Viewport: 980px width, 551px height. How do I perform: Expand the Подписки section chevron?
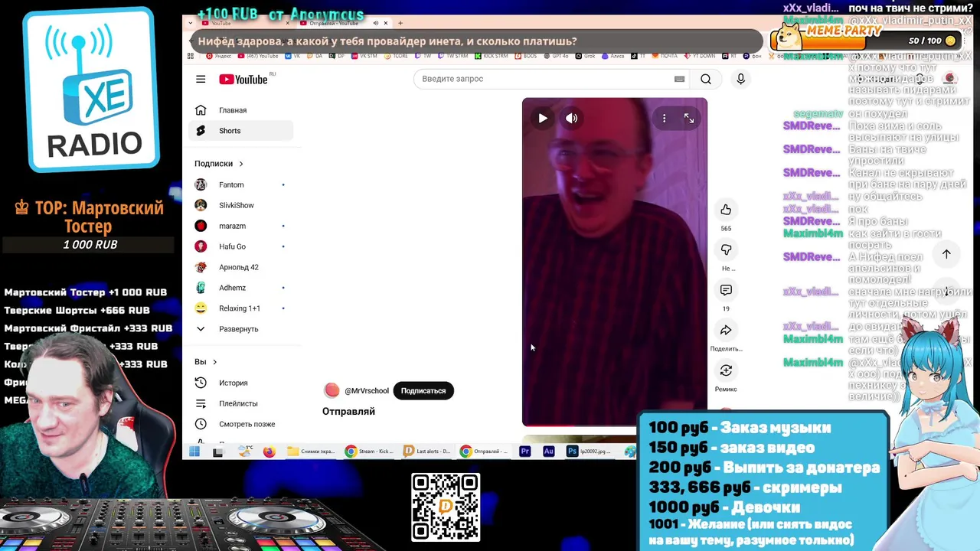240,164
